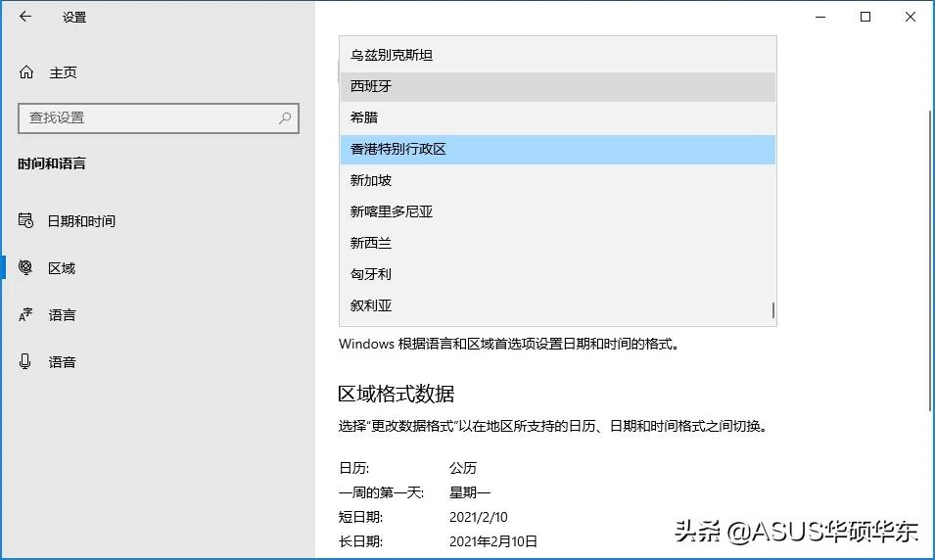Select 新喀里多尼亚 option
The width and height of the screenshot is (935, 560).
pos(557,211)
